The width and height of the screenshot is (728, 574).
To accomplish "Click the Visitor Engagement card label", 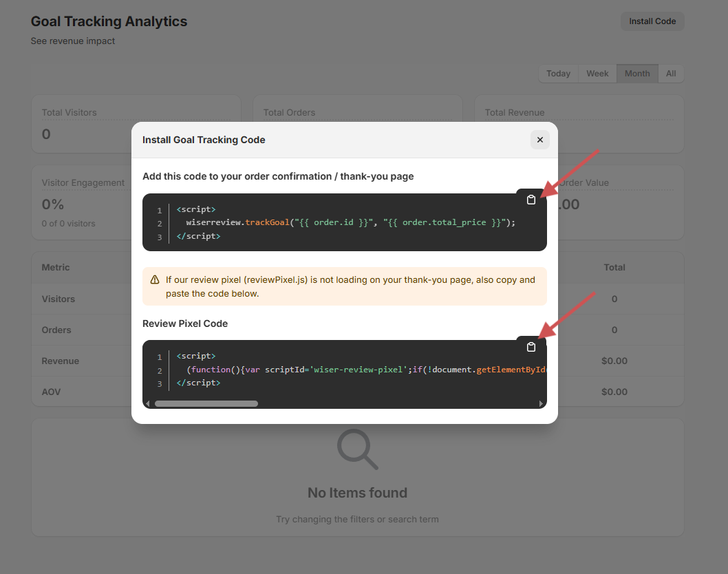I will tap(83, 183).
